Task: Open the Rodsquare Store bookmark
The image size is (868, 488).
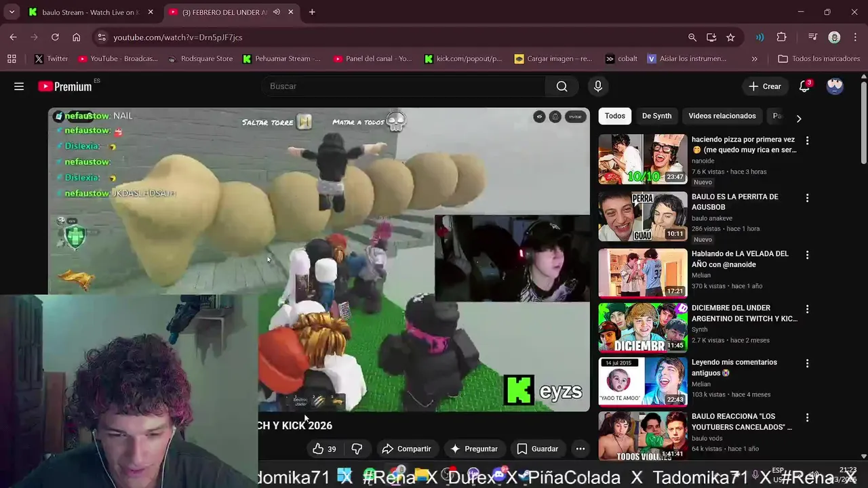Action: click(x=200, y=59)
